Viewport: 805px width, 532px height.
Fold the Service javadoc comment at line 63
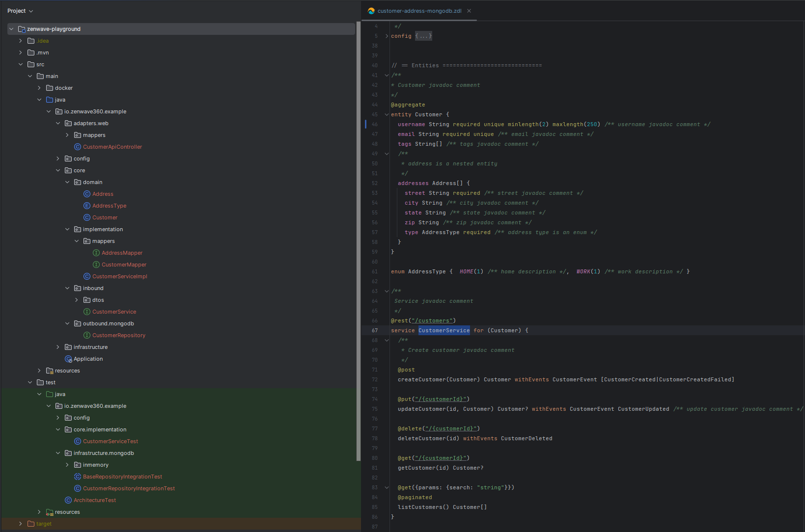coord(387,291)
